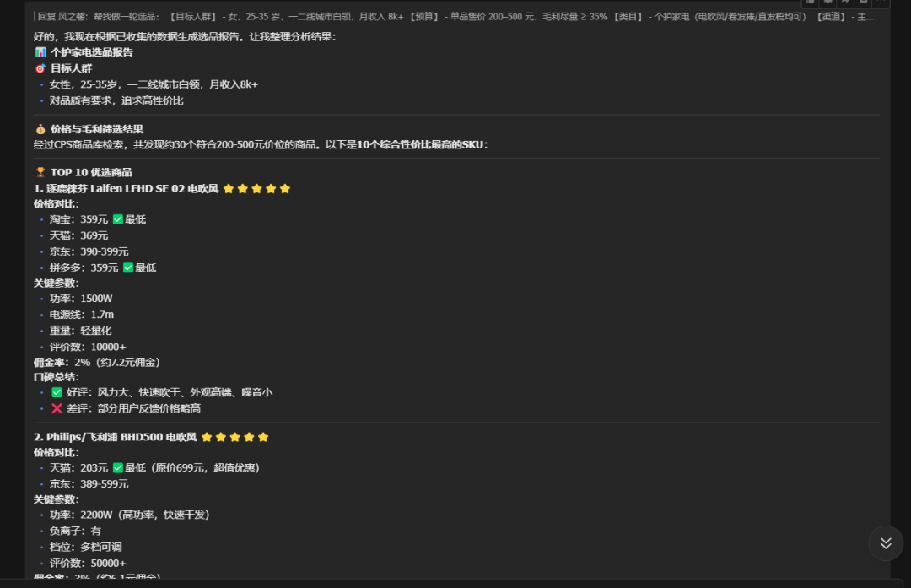The image size is (911, 588).
Task: Click the '价格与毛利筛选结果' heading
Action: pyautogui.click(x=89, y=129)
